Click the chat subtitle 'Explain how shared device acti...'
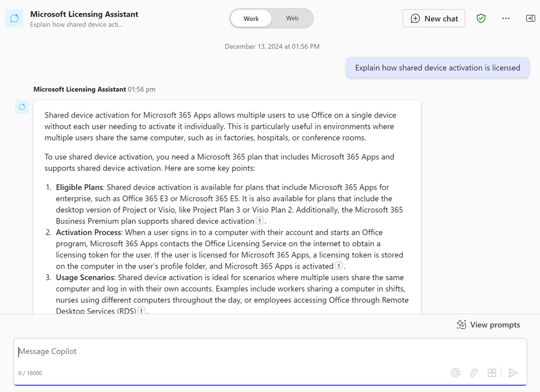Screen dimensions: 540x392 (x=76, y=24)
